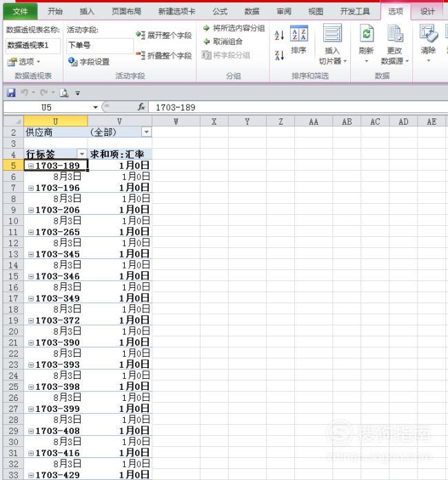The image size is (448, 480).
Task: Switch to the 新建选项卡 tab
Action: coord(176,12)
